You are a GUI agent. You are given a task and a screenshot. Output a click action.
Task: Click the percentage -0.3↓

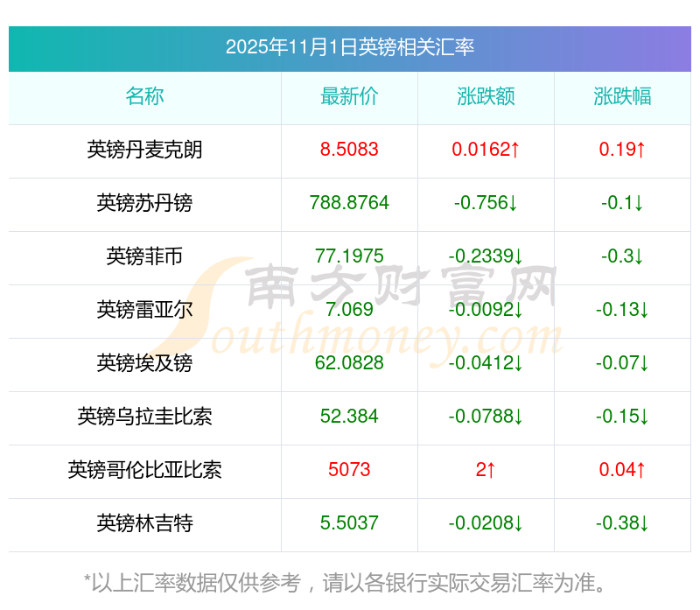[622, 256]
